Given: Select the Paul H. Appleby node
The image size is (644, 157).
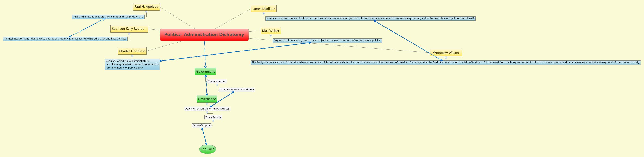Looking at the screenshot, I should 146,7.
